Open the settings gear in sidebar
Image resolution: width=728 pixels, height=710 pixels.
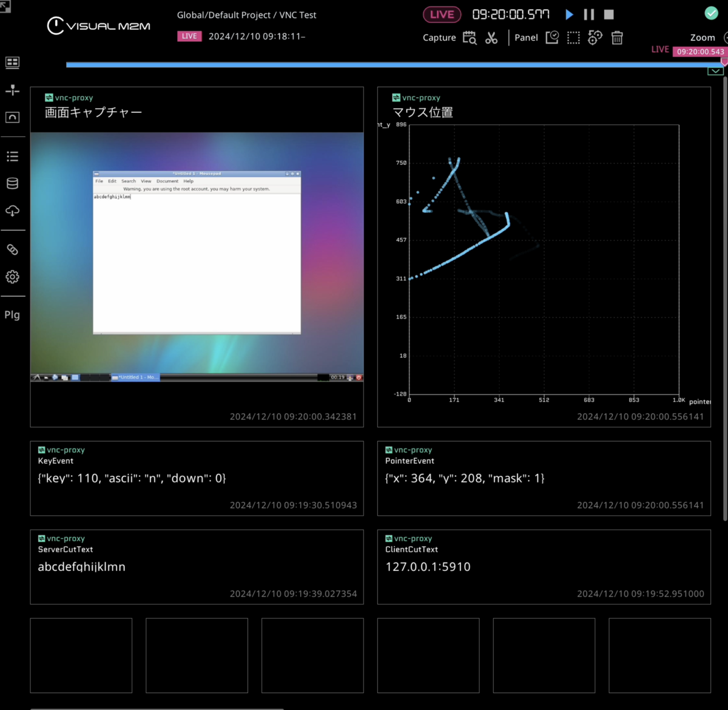(x=12, y=277)
